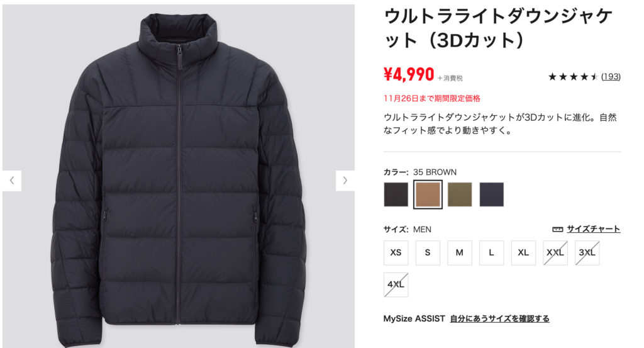This screenshot has width=644, height=348.
Task: Click the crossed-out 3XL size
Action: tap(587, 253)
